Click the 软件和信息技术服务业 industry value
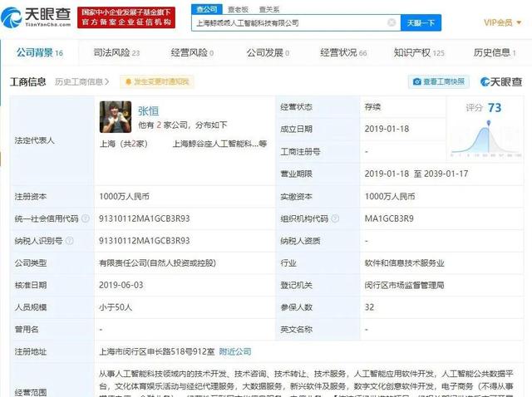The image size is (532, 397). point(405,262)
